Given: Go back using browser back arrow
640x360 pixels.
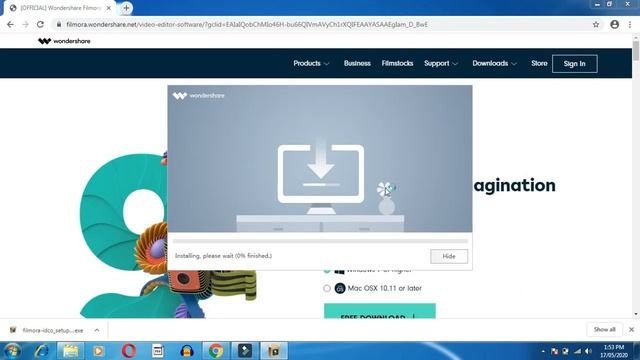Looking at the screenshot, I should (x=10, y=24).
